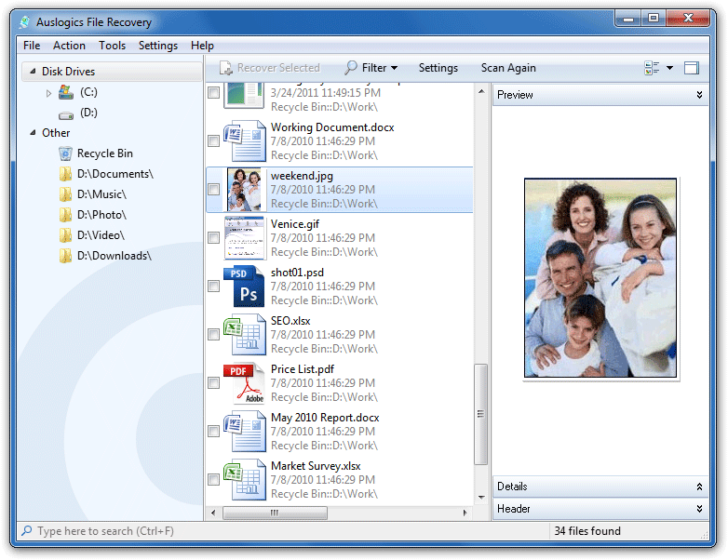Click the 34 files found status text
This screenshot has width=728, height=560.
[587, 531]
